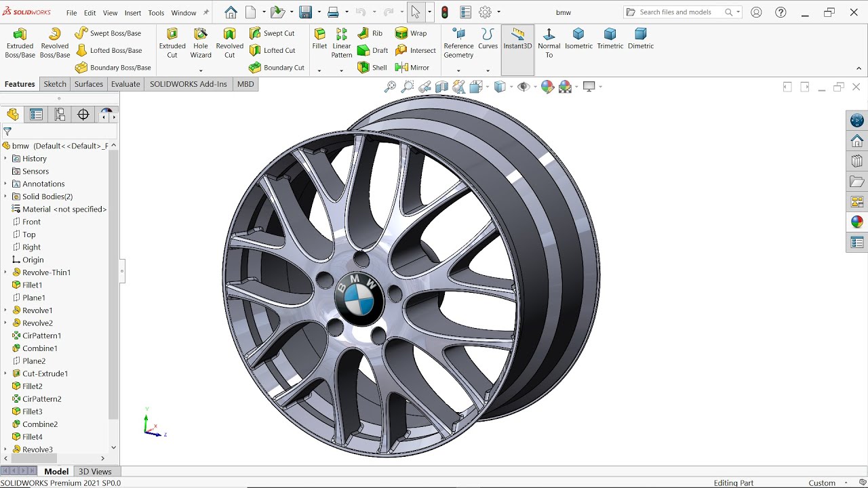Screen dimensions: 868x488
Task: Click the Intersect tool
Action: tap(416, 50)
